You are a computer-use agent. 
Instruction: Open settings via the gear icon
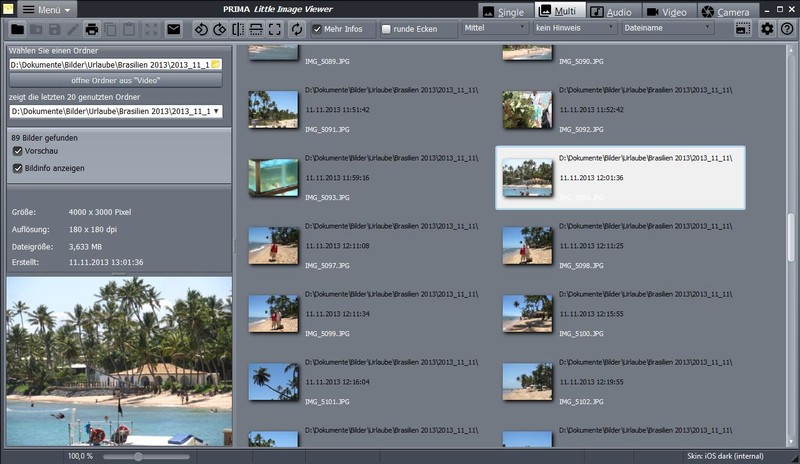click(x=767, y=29)
